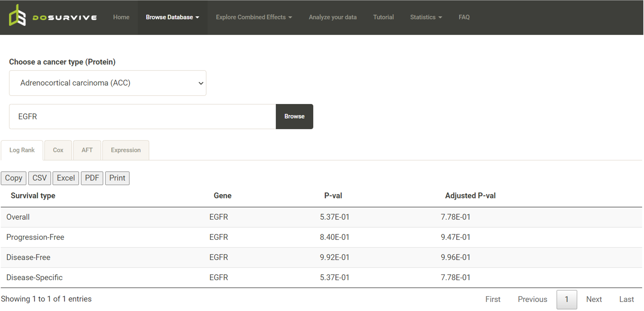Copy table with Copy button
The width and height of the screenshot is (644, 311).
pos(14,178)
